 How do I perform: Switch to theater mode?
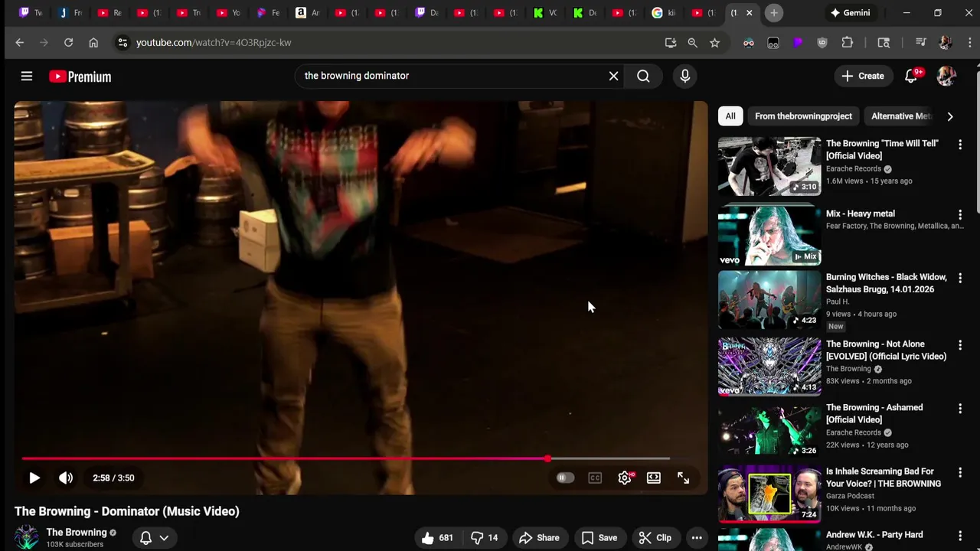pos(654,478)
